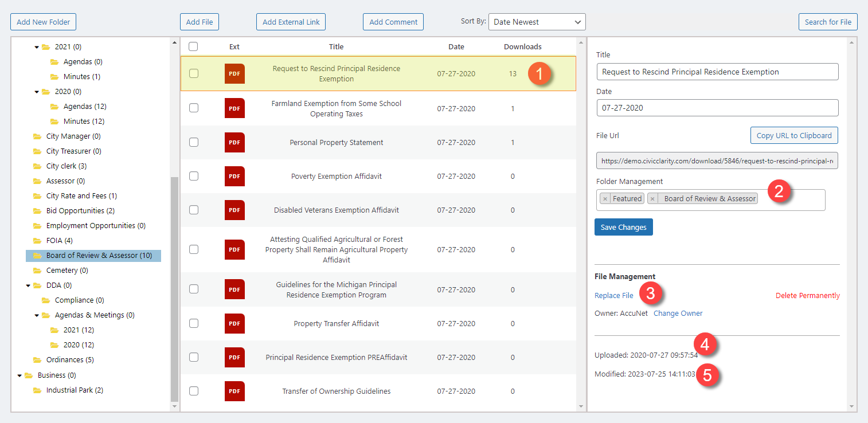This screenshot has width=868, height=423.
Task: Check the Disabled Veterans Exemption Affidavit checkbox
Action: click(x=194, y=210)
